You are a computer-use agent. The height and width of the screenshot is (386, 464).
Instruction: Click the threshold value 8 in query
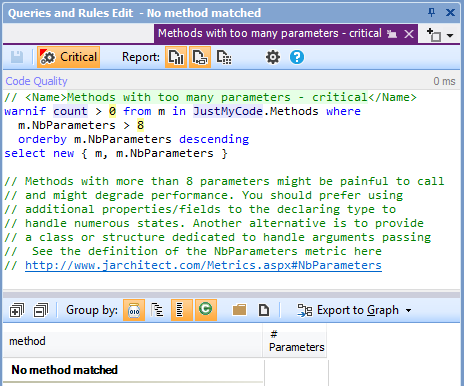140,125
